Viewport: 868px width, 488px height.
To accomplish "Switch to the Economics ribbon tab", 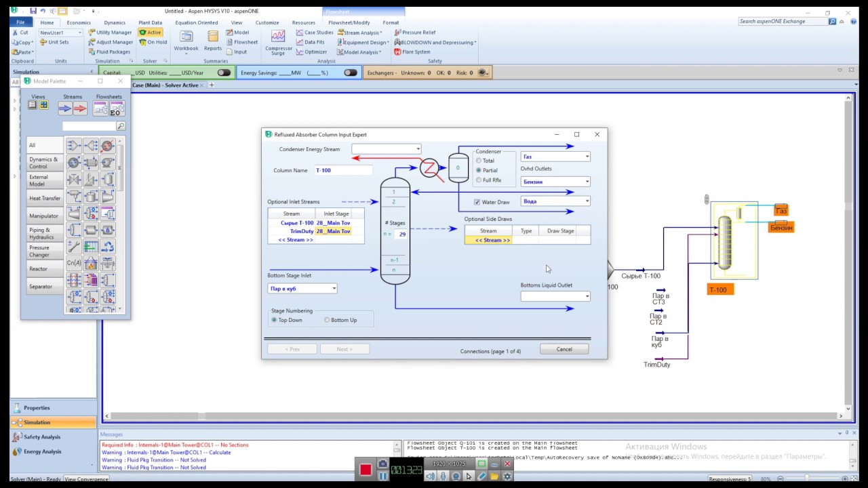I will [79, 22].
